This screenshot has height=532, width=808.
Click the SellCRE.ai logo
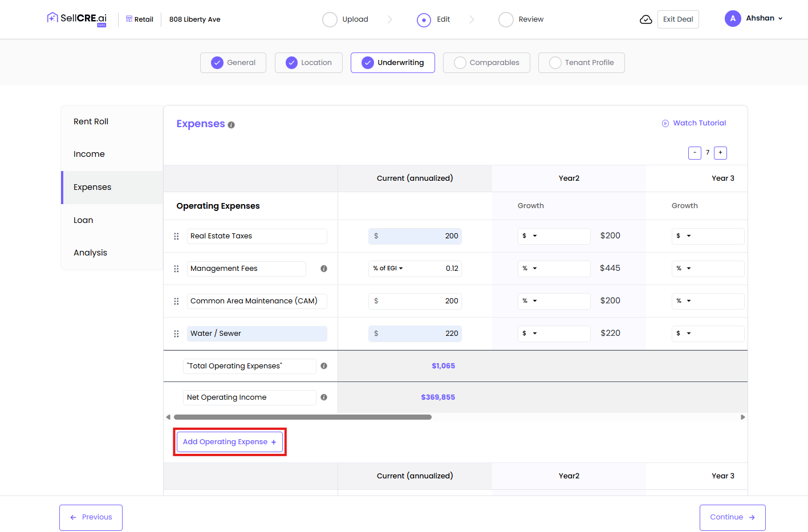77,19
